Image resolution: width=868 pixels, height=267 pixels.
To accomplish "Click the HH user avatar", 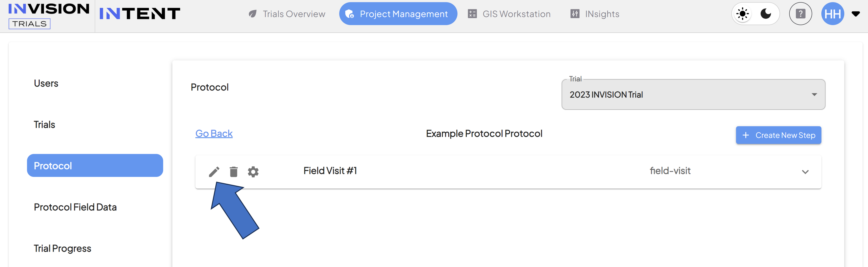I will (832, 14).
